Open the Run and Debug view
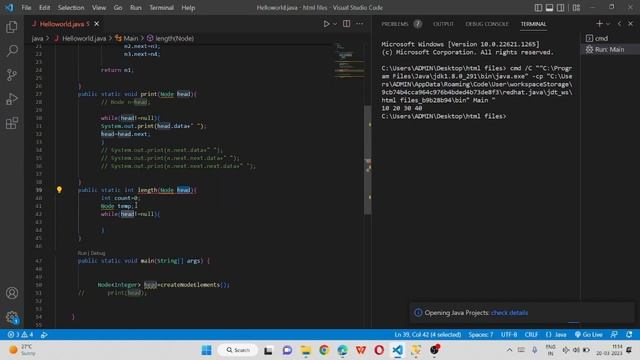 coord(12,99)
